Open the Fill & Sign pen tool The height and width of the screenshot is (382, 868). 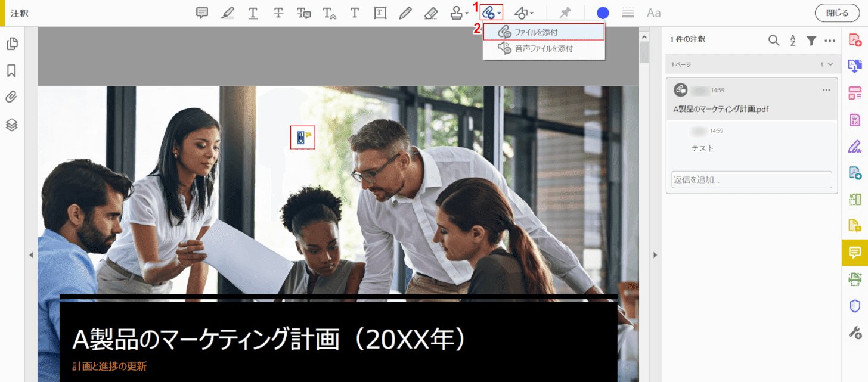point(855,146)
